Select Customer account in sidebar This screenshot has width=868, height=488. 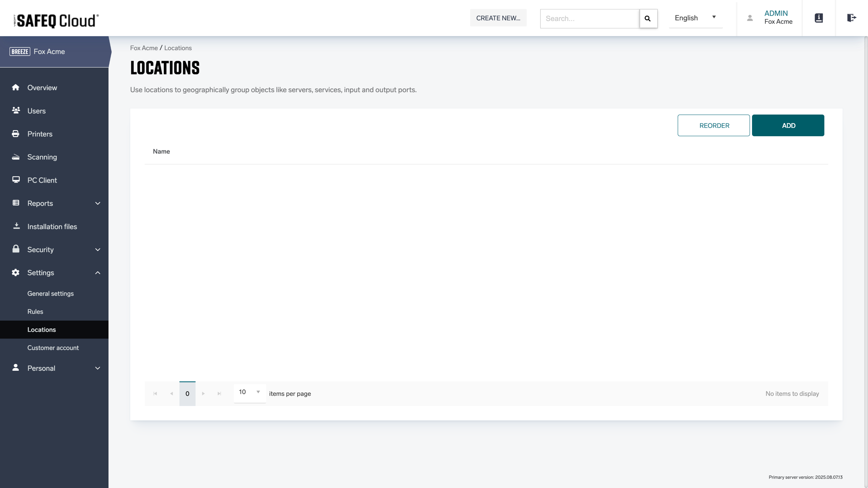(53, 348)
